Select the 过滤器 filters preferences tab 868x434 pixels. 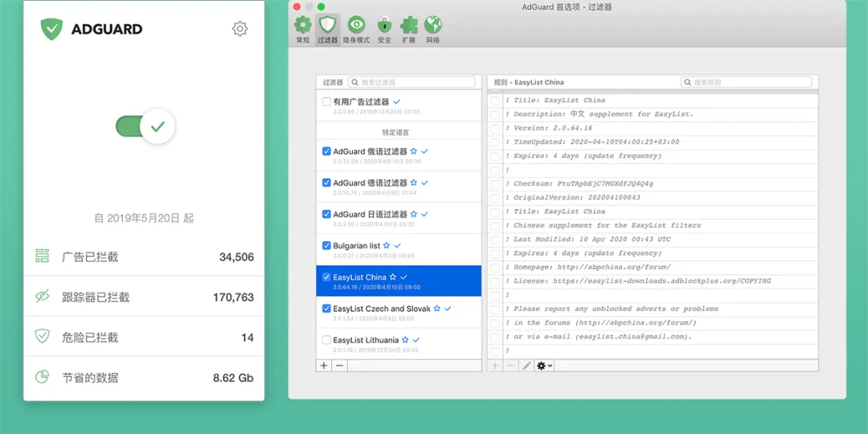tap(328, 30)
